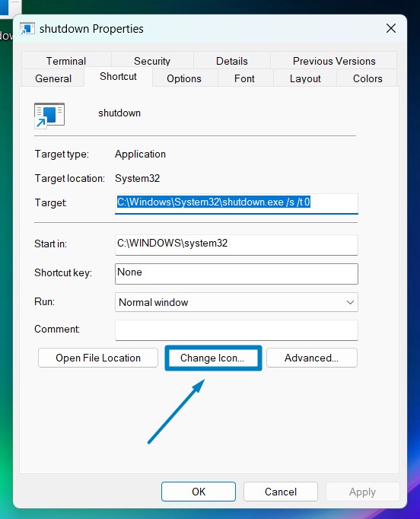Click the Cancel button
Image resolution: width=420 pixels, height=519 pixels.
(281, 492)
